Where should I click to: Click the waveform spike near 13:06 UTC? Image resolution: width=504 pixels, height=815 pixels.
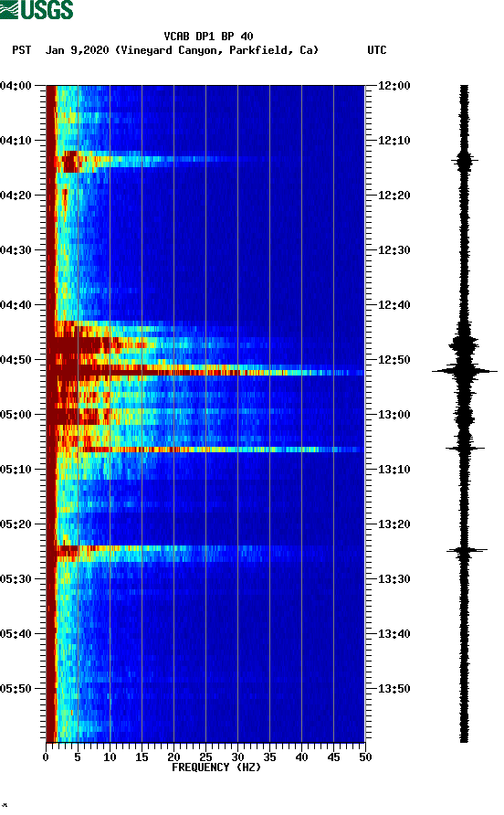point(465,448)
